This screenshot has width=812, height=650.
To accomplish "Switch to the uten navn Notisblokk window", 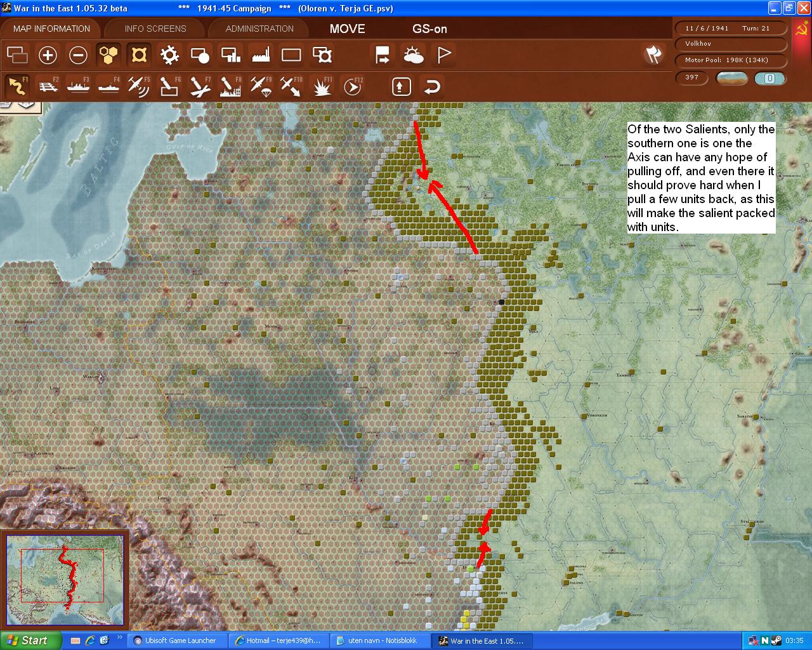I will 379,640.
